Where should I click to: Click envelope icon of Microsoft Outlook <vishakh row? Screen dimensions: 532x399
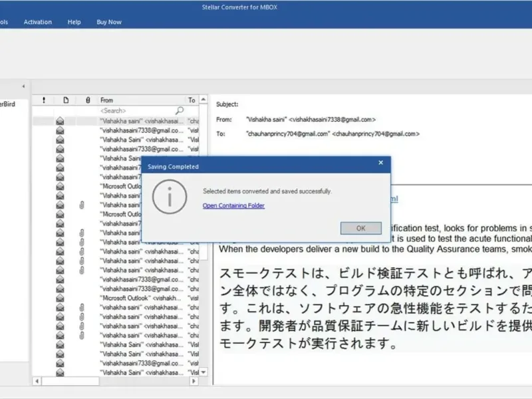pos(60,298)
